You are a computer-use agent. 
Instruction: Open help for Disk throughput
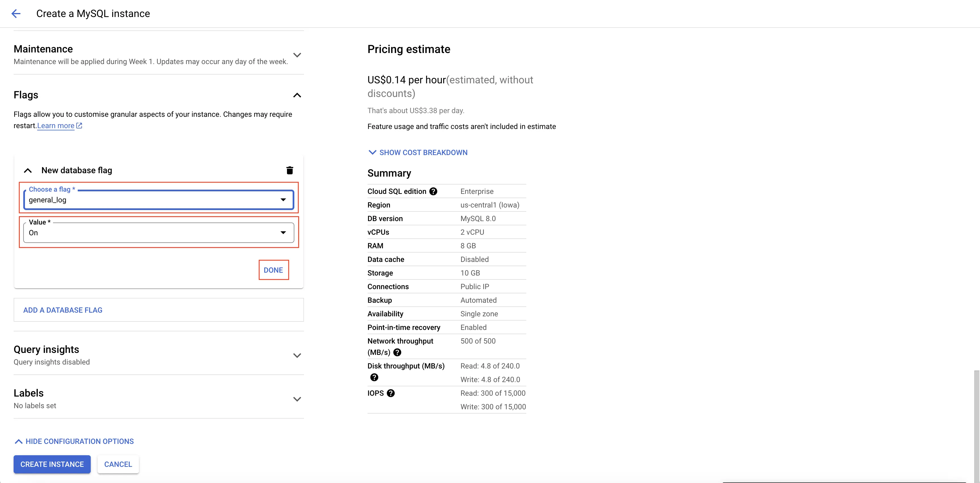pos(374,377)
